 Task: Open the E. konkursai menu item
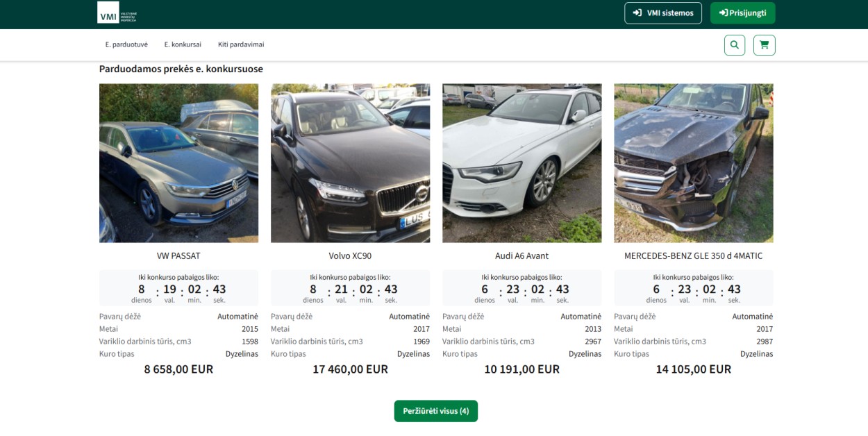(183, 44)
